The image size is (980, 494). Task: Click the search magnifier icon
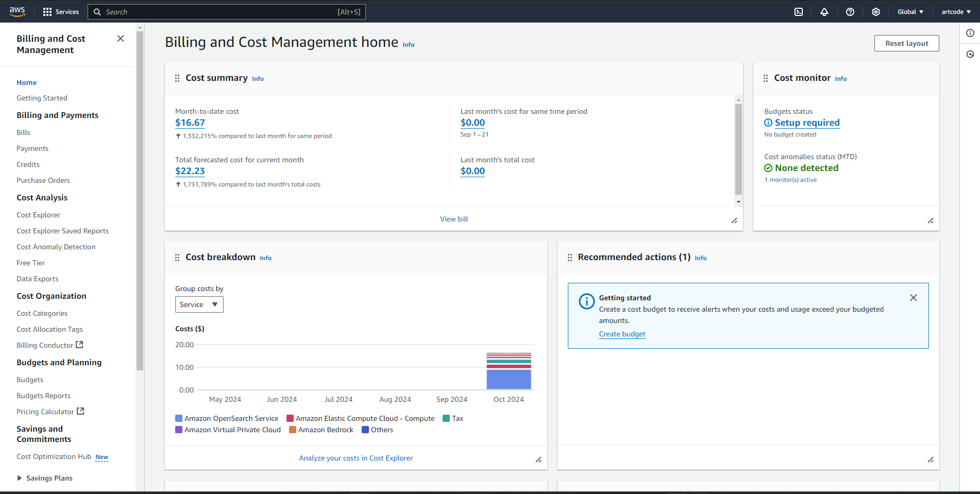tap(97, 12)
